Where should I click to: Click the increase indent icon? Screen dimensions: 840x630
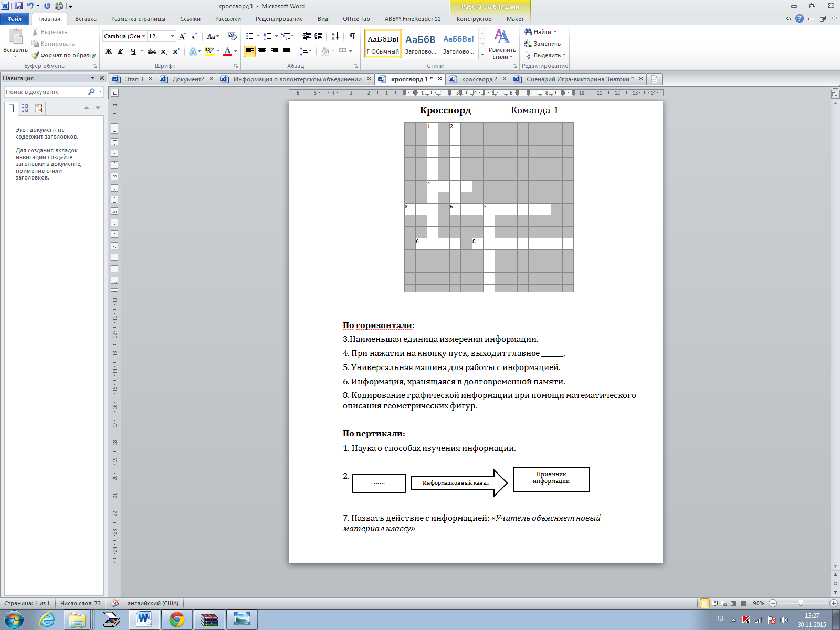(x=319, y=36)
